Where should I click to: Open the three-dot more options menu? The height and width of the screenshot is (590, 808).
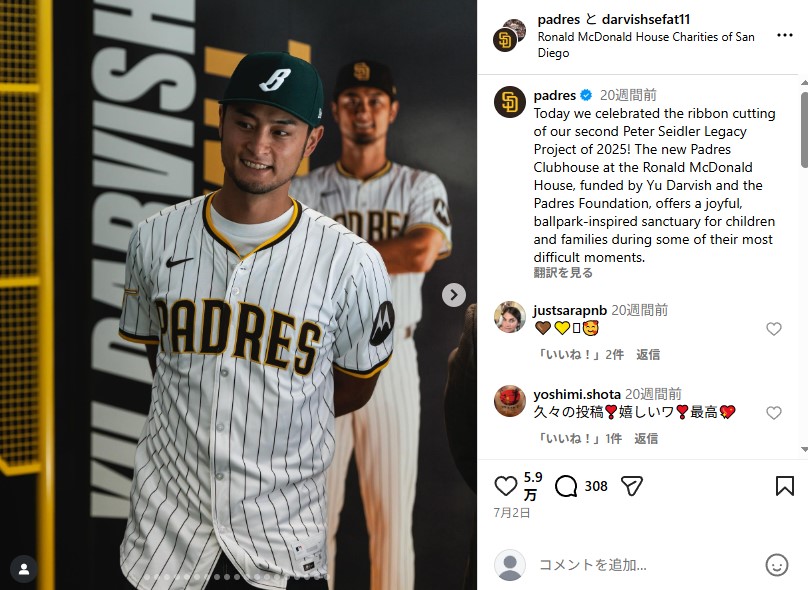784,35
